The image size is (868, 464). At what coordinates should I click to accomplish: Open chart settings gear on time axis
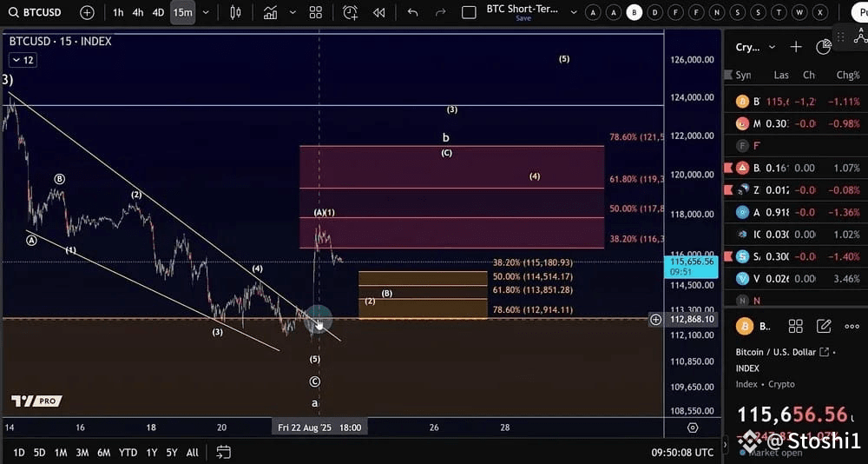pyautogui.click(x=692, y=428)
